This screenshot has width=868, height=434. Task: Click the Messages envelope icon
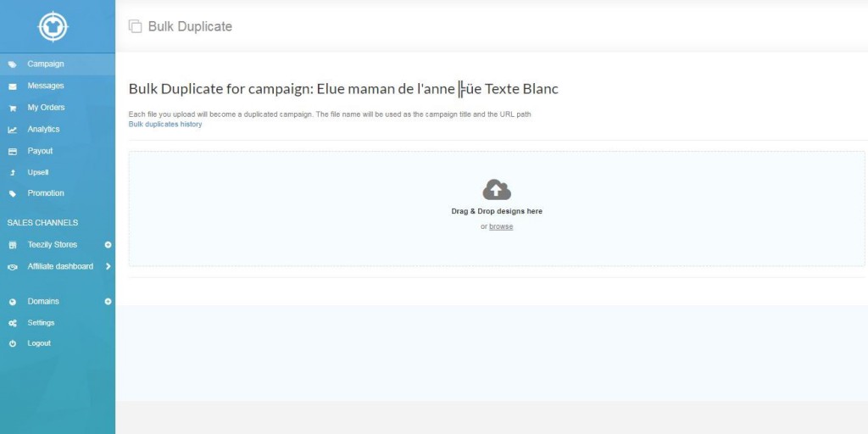click(x=12, y=86)
